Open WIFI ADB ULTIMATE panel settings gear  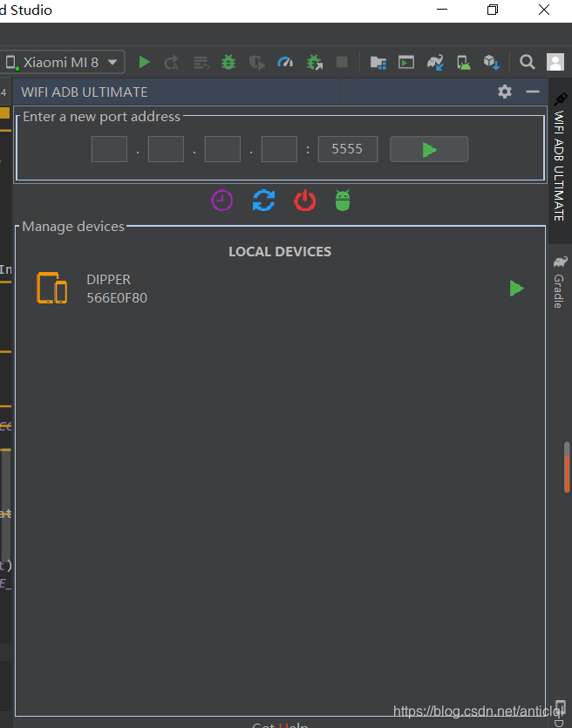pyautogui.click(x=505, y=92)
